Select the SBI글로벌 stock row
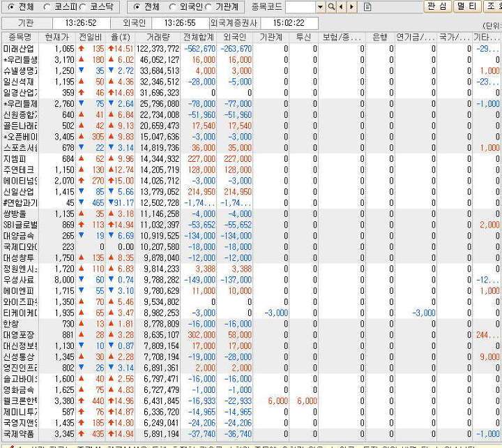This screenshot has width=502, height=448. pyautogui.click(x=251, y=225)
